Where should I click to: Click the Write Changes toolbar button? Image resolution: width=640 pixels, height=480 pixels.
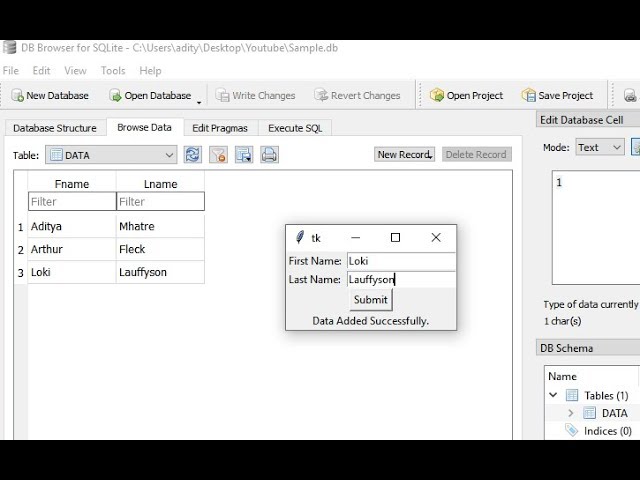[256, 96]
